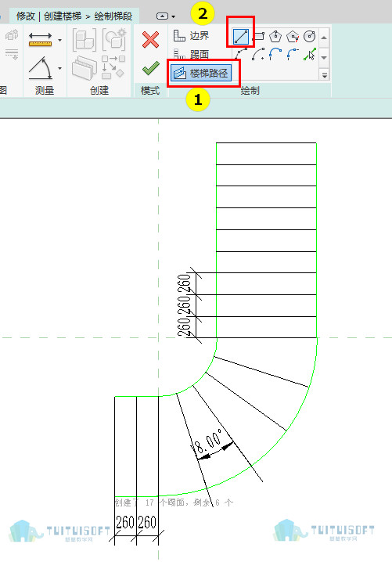Click the 绘制 panel label
392x562 pixels.
tap(250, 91)
